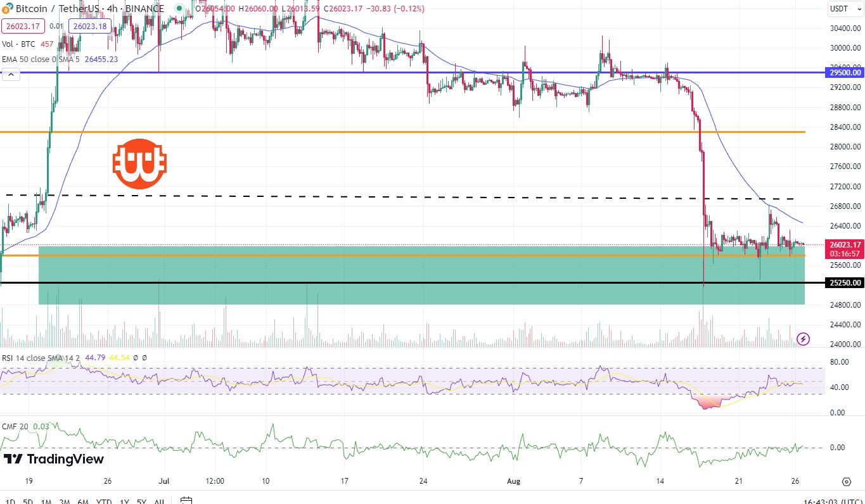Click the RSI SMA value 44.54
Image resolution: width=865 pixels, height=504 pixels.
point(119,358)
